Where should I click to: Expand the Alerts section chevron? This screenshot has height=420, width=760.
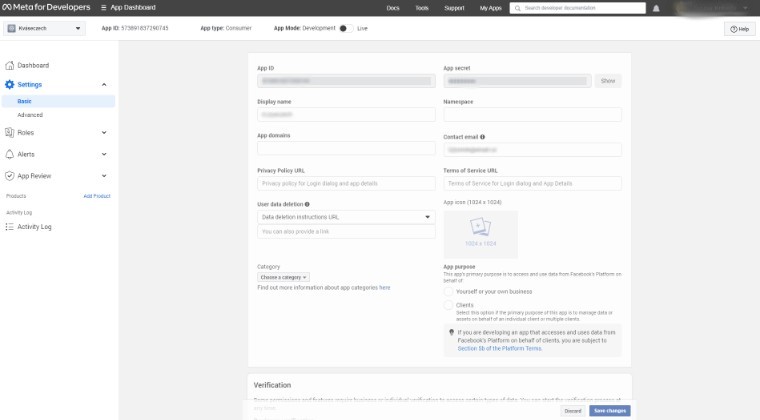104,155
